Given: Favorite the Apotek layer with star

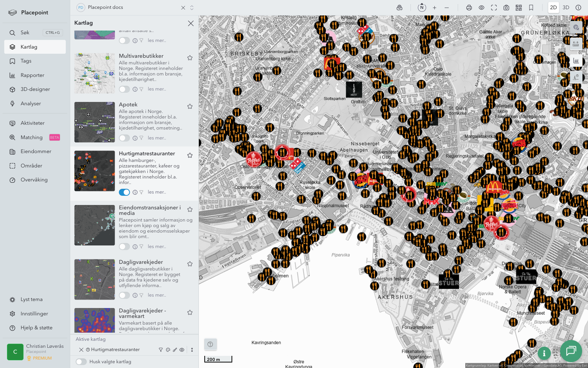Looking at the screenshot, I should point(190,106).
